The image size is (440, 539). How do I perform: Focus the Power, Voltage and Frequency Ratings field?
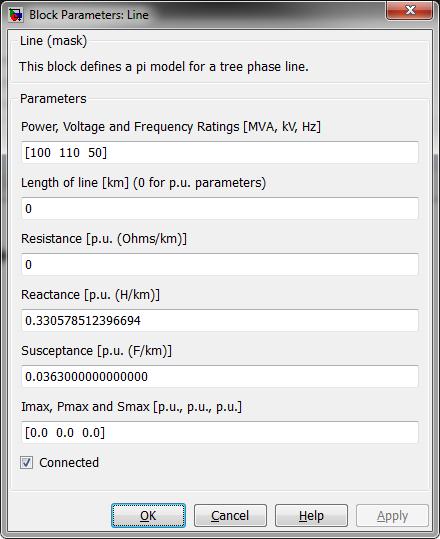(220, 152)
